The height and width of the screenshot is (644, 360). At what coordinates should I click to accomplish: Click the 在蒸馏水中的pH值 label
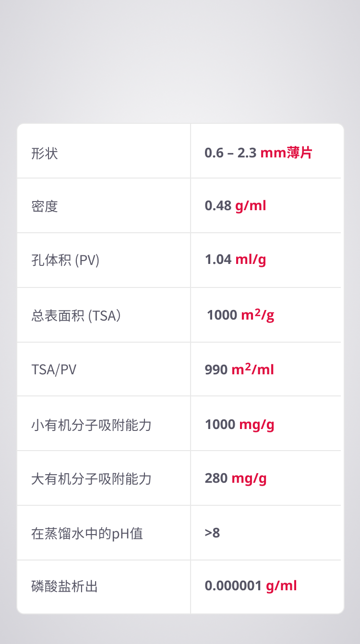87,534
